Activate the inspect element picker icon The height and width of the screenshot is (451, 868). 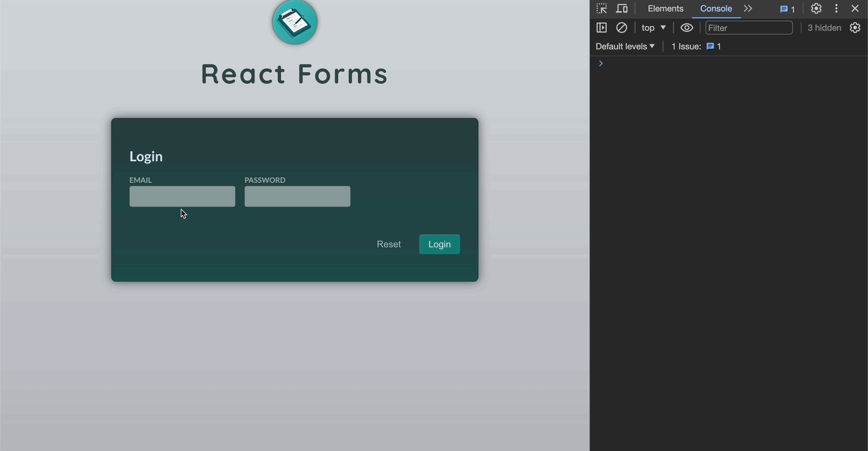(x=602, y=9)
